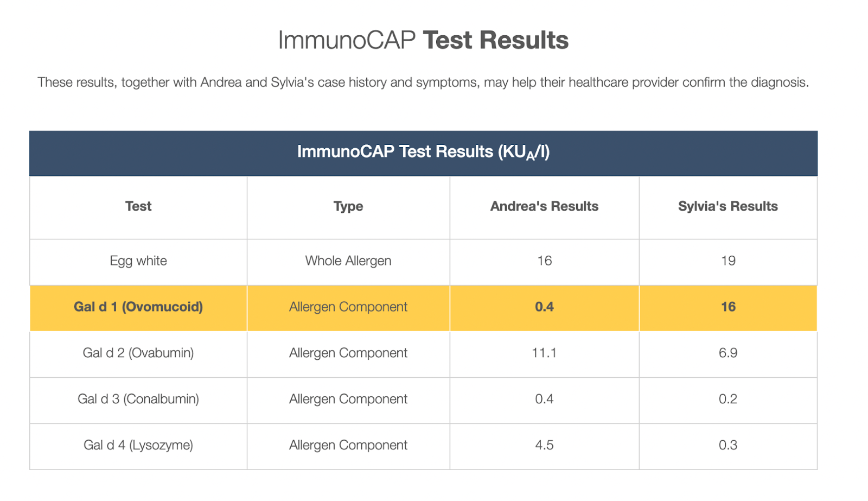Select the Sylvia's Results column header
The height and width of the screenshot is (501, 868).
click(x=728, y=206)
